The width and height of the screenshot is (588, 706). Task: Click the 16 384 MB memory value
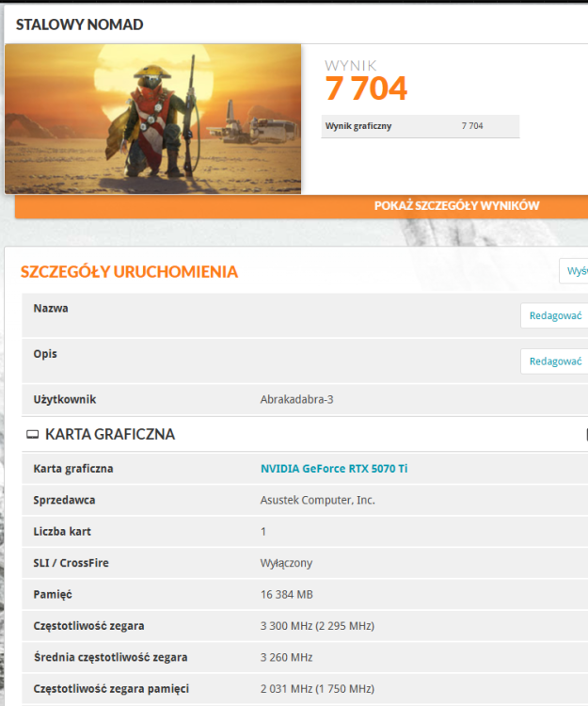point(286,595)
